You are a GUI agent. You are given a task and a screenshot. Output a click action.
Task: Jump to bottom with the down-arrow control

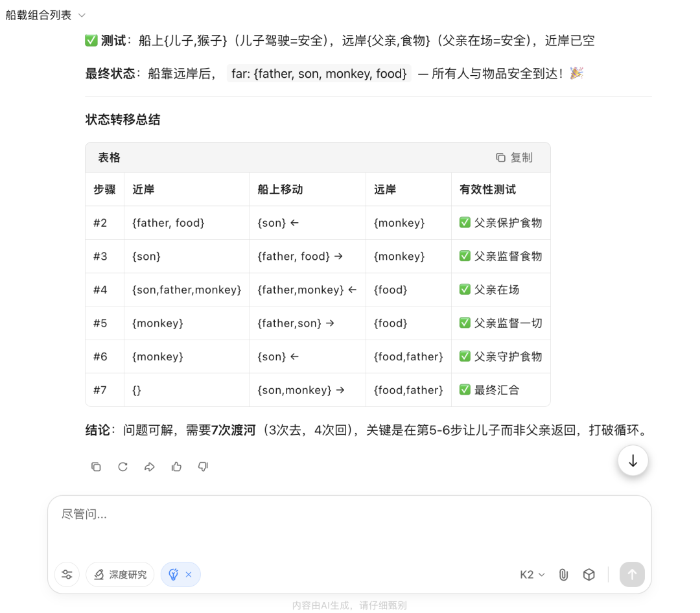(632, 460)
